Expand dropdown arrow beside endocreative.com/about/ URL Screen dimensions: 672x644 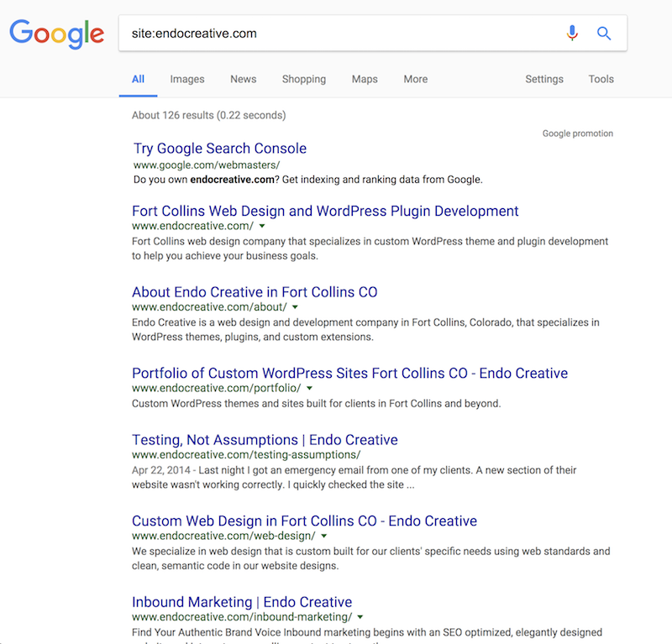tap(296, 306)
